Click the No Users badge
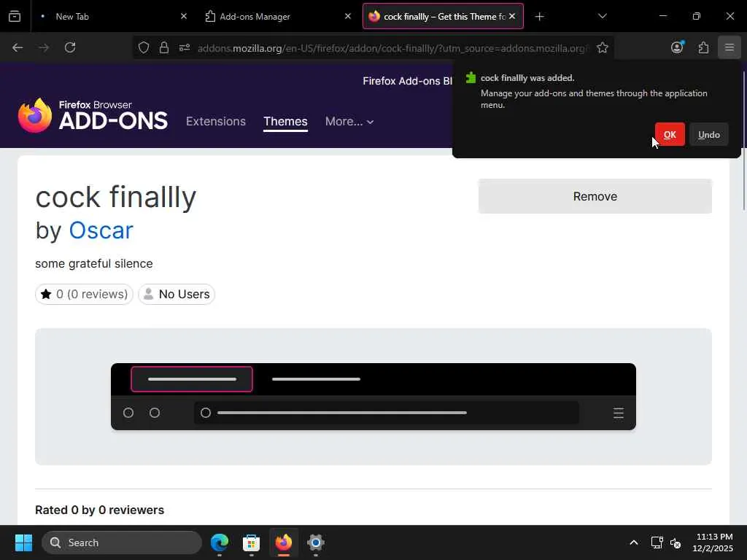 pos(177,295)
